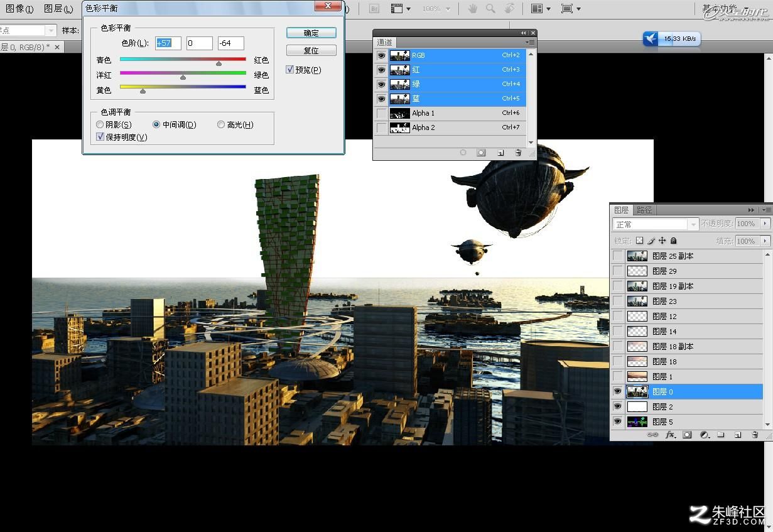This screenshot has height=532, width=773.
Task: Create new fill or adjustment layer icon
Action: (x=704, y=435)
